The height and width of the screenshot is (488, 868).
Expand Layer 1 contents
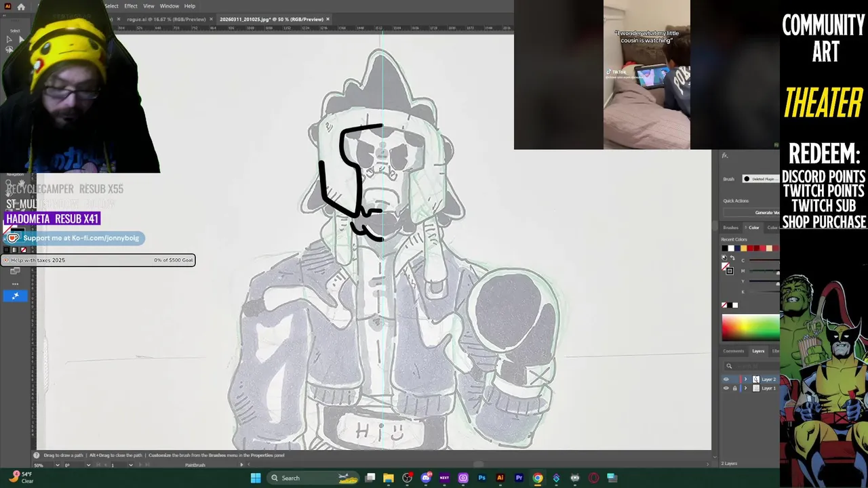coord(745,388)
